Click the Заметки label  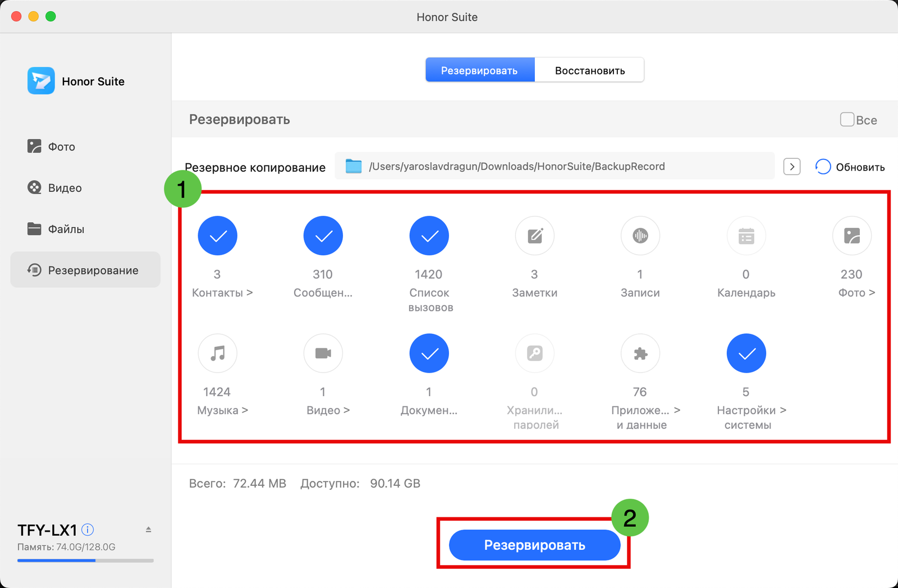[535, 293]
